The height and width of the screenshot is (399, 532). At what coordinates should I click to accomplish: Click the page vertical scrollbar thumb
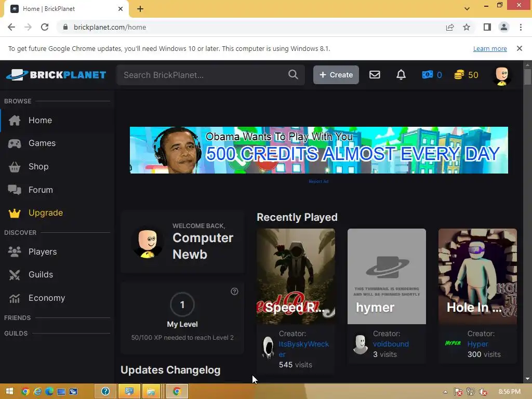527,77
